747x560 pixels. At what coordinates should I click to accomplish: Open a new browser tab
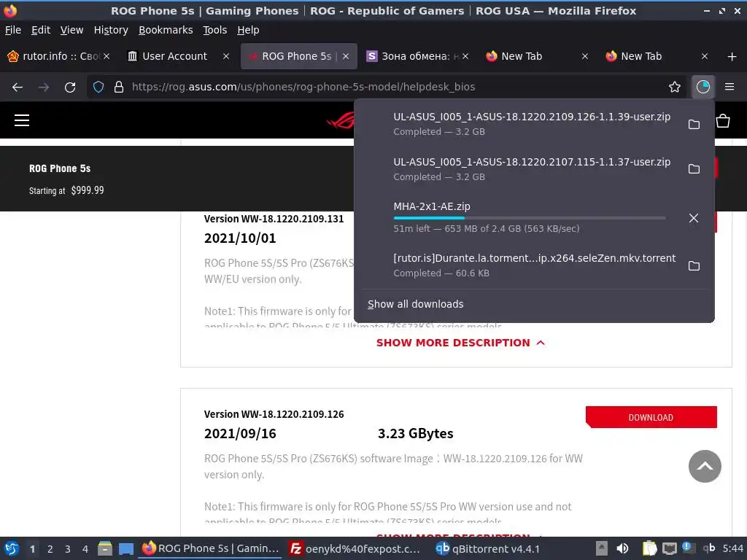point(732,56)
